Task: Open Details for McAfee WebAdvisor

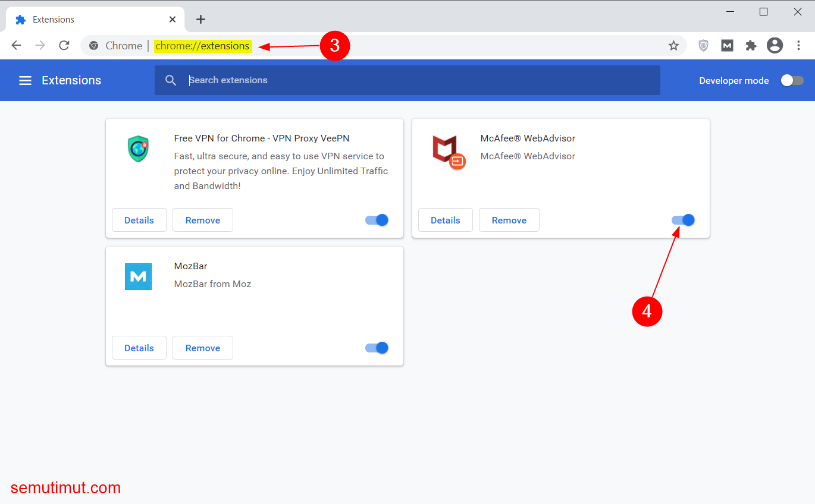Action: point(446,220)
